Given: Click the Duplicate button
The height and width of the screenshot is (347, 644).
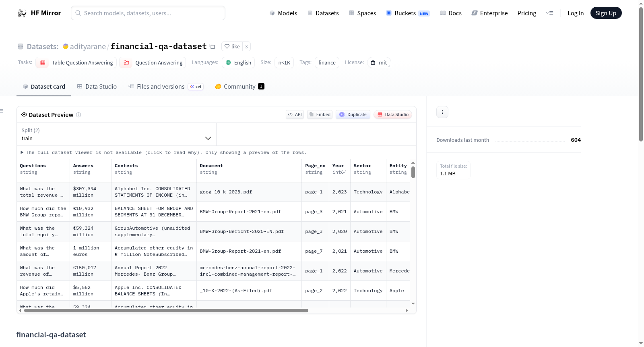Looking at the screenshot, I should tap(353, 114).
